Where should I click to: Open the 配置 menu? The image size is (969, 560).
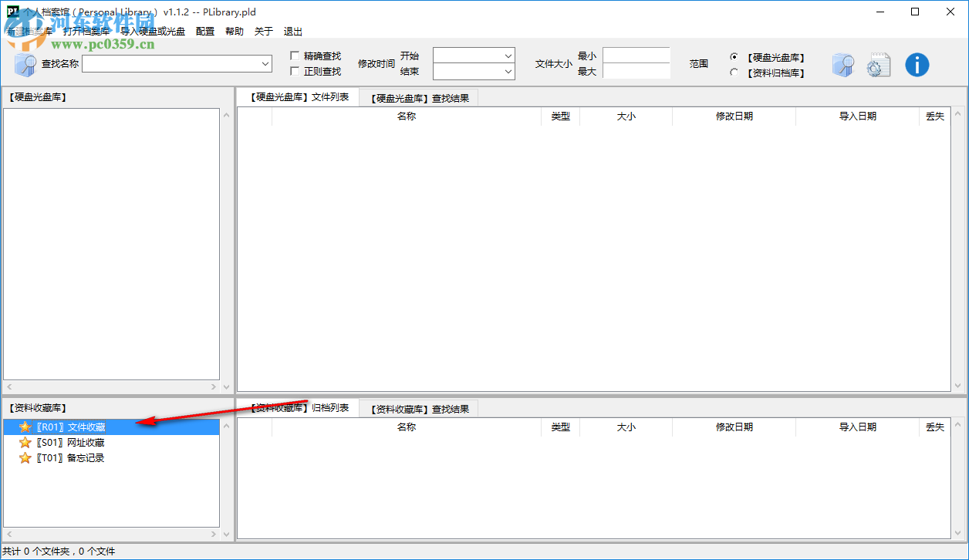[x=204, y=31]
